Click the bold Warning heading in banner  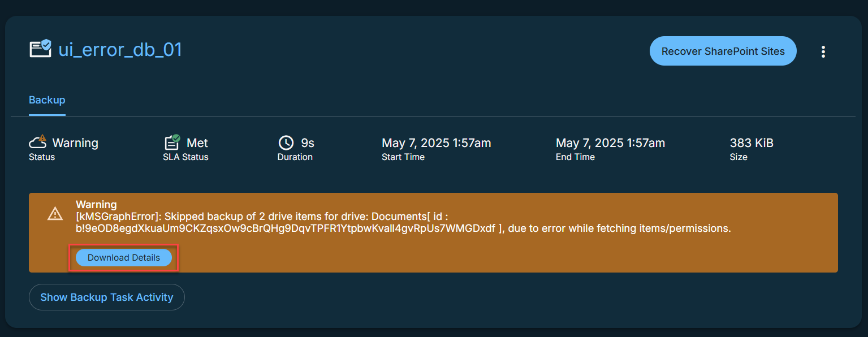[x=96, y=204]
